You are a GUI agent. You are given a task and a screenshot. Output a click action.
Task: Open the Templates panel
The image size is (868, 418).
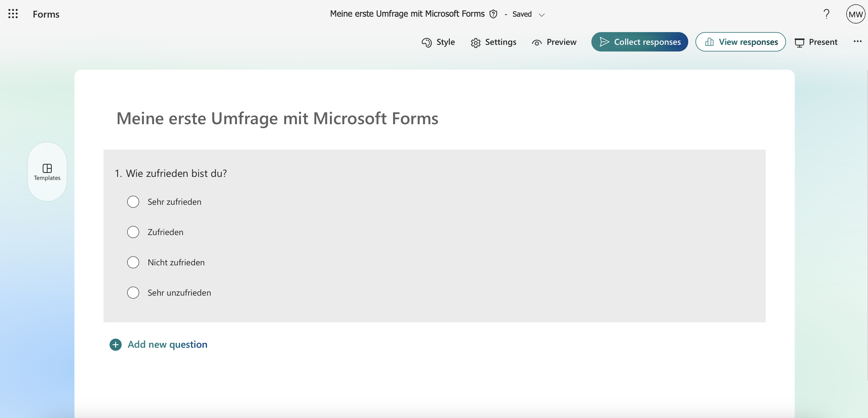pos(47,172)
